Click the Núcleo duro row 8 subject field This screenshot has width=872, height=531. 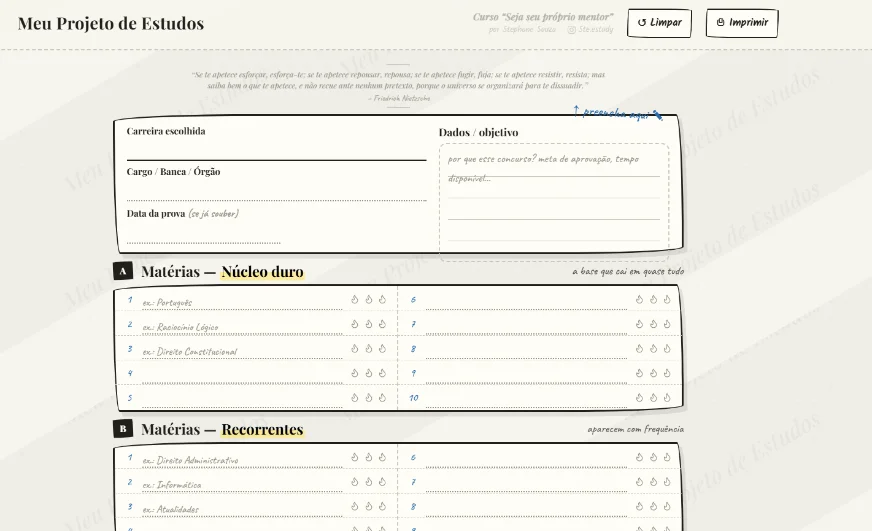(526, 351)
